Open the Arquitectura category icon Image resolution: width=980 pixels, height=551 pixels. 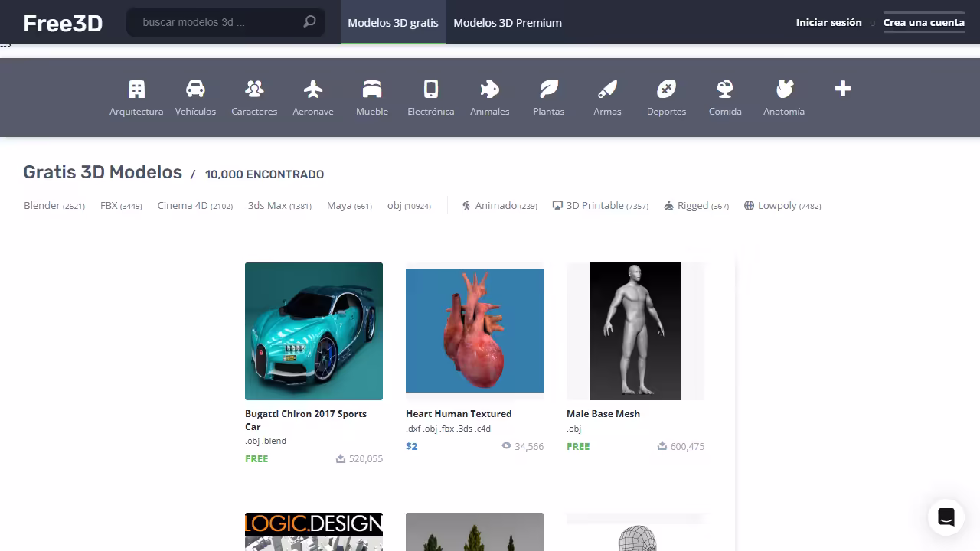coord(136,89)
